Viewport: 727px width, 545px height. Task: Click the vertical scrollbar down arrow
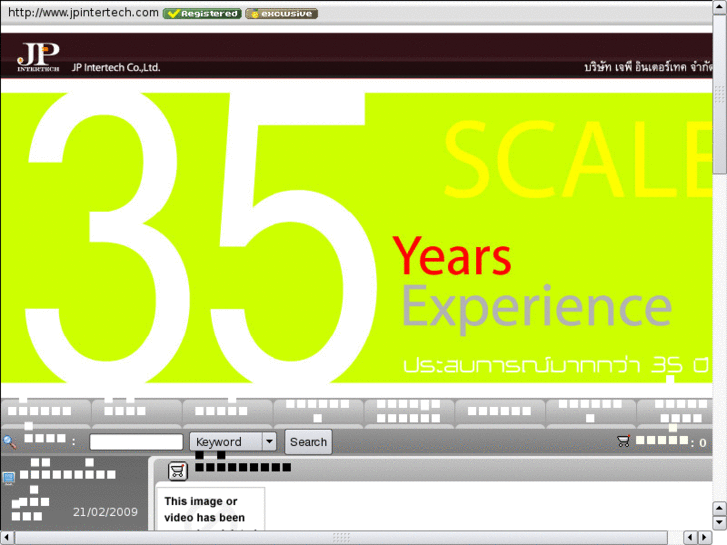[x=720, y=522]
